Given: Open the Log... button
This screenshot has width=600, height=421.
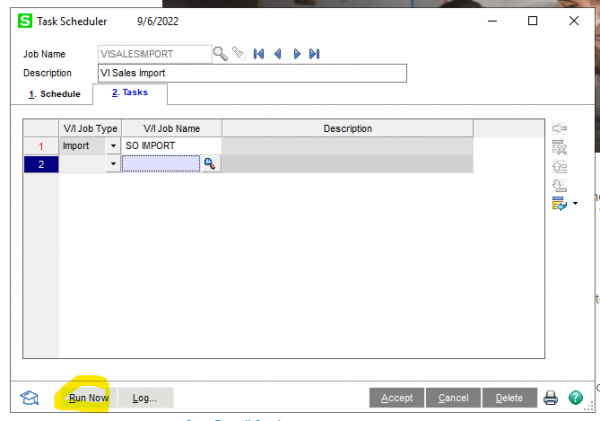Looking at the screenshot, I should [145, 398].
